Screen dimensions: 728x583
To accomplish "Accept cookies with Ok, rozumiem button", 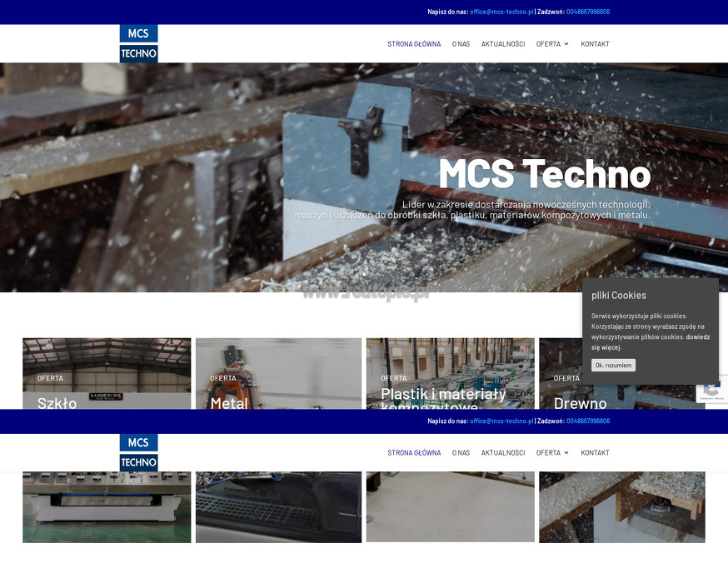I will click(x=613, y=366).
